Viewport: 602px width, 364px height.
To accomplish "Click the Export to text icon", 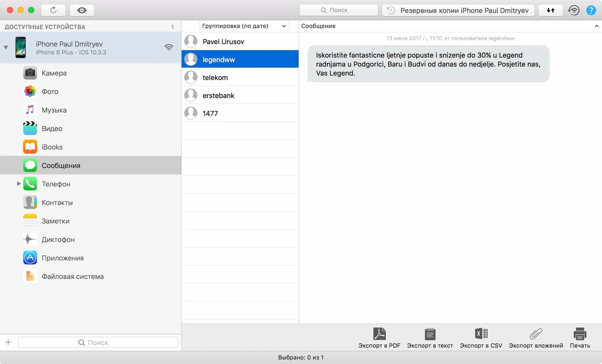I will click(x=430, y=334).
